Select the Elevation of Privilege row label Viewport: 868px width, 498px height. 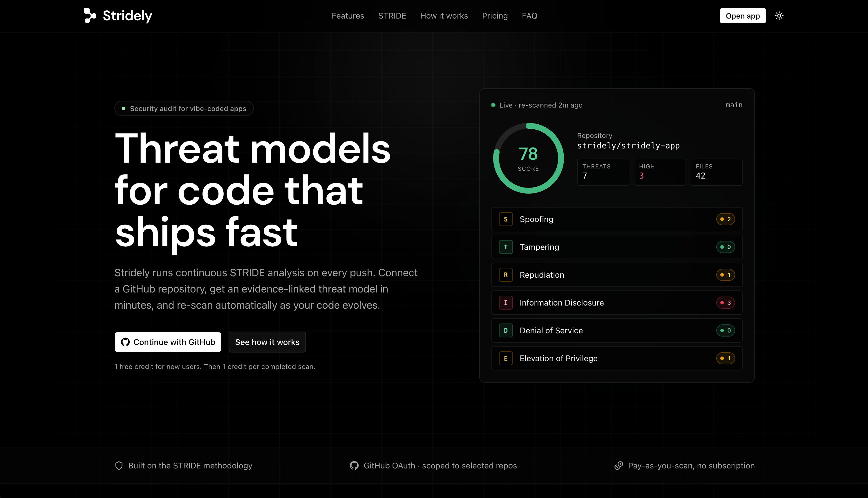(558, 359)
